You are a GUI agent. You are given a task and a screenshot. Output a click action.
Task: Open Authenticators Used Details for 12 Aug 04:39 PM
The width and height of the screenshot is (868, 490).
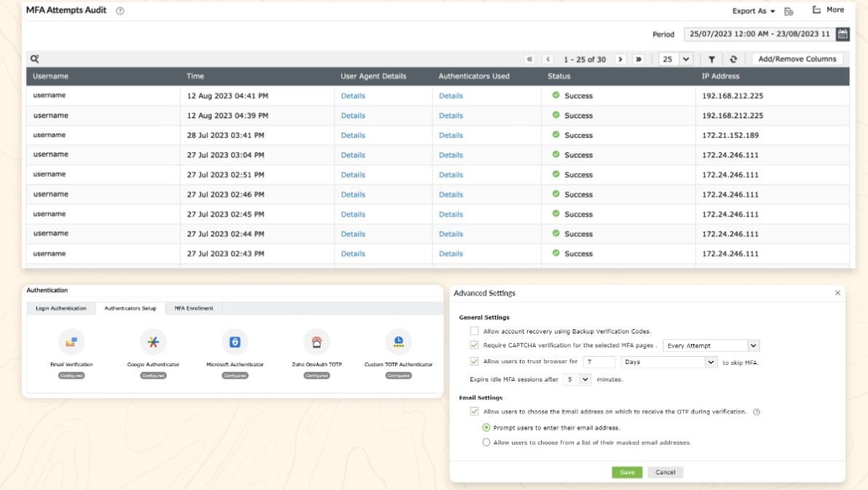pyautogui.click(x=451, y=116)
